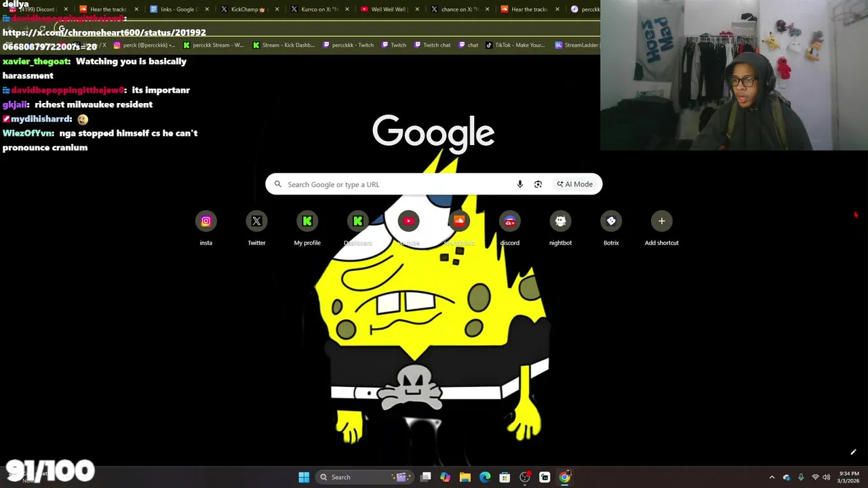Image resolution: width=868 pixels, height=488 pixels.
Task: Switch to the Kurrco on X tab
Action: 319,9
